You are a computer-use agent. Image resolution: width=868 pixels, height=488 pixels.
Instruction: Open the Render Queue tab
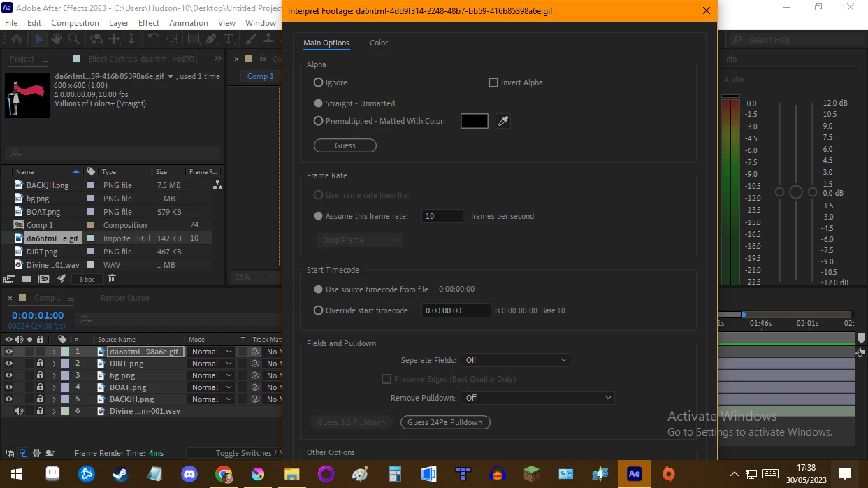(x=125, y=298)
